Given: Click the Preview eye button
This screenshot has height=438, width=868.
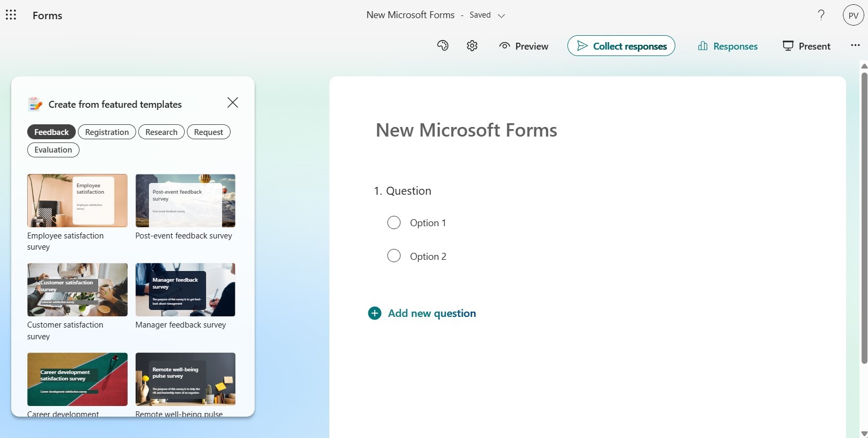Looking at the screenshot, I should coord(524,46).
